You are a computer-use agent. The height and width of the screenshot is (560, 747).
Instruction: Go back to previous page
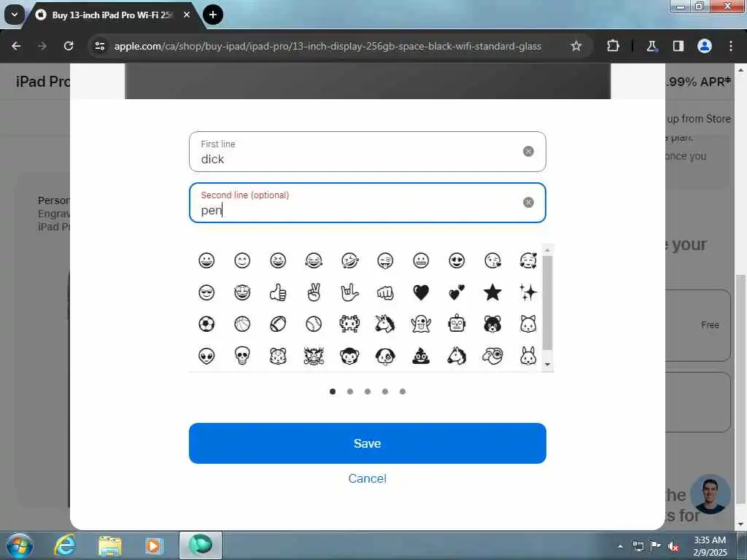pyautogui.click(x=16, y=46)
